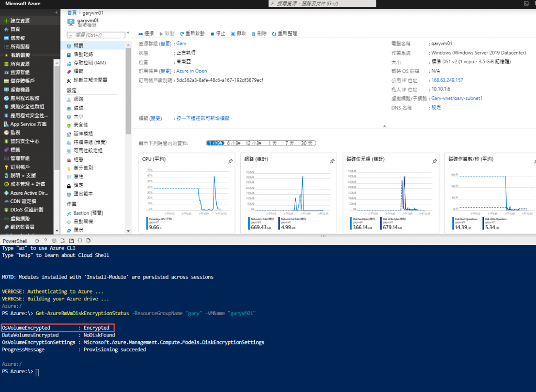Click 建立資源 plus in left sidebar

point(17,21)
